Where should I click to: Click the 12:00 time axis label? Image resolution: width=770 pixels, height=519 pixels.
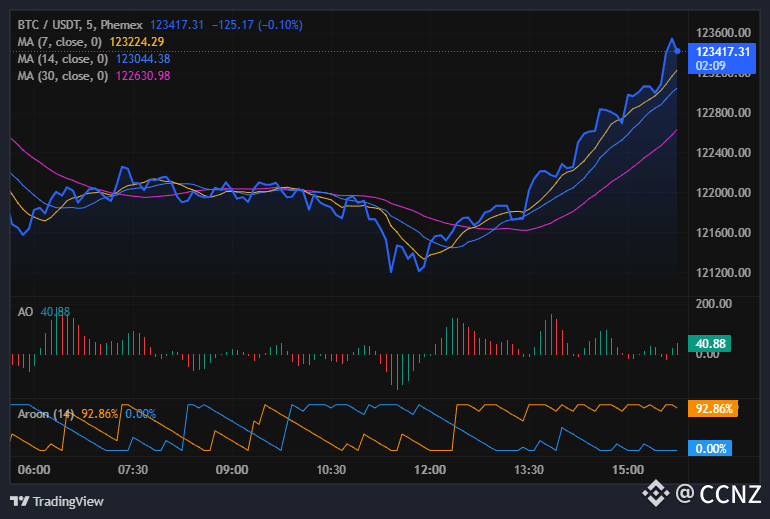[430, 470]
